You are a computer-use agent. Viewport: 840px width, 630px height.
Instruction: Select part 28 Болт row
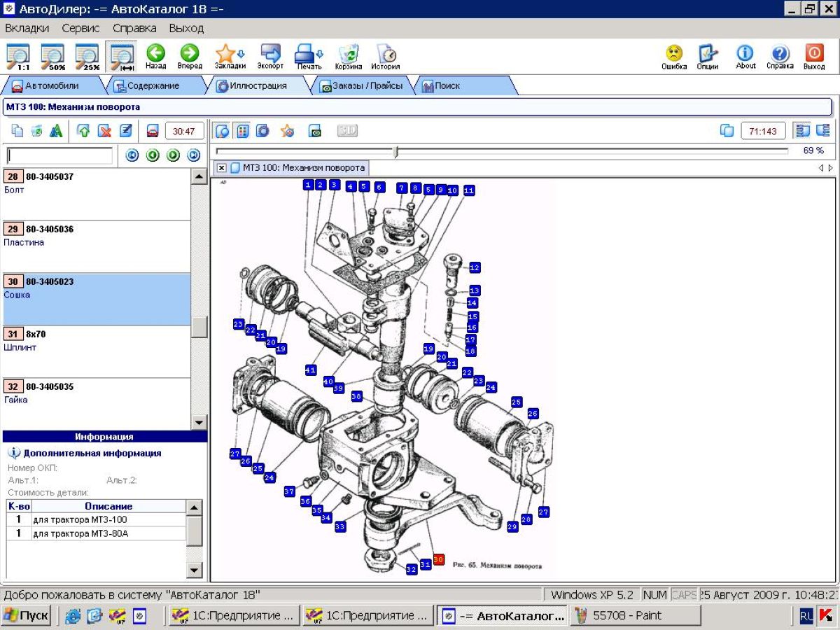(x=97, y=194)
